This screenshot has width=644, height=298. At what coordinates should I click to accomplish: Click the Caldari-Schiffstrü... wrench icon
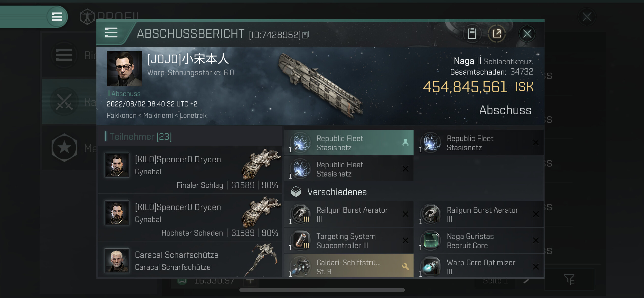pos(405,266)
